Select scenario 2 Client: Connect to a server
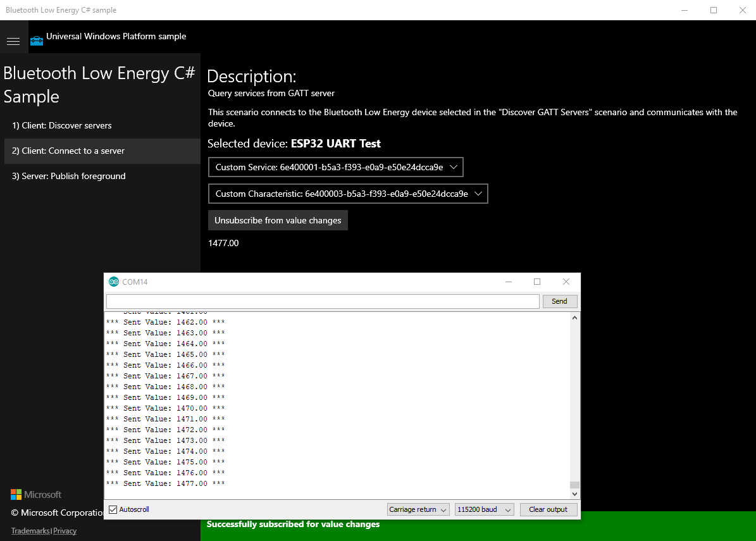This screenshot has width=756, height=541. [x=102, y=151]
